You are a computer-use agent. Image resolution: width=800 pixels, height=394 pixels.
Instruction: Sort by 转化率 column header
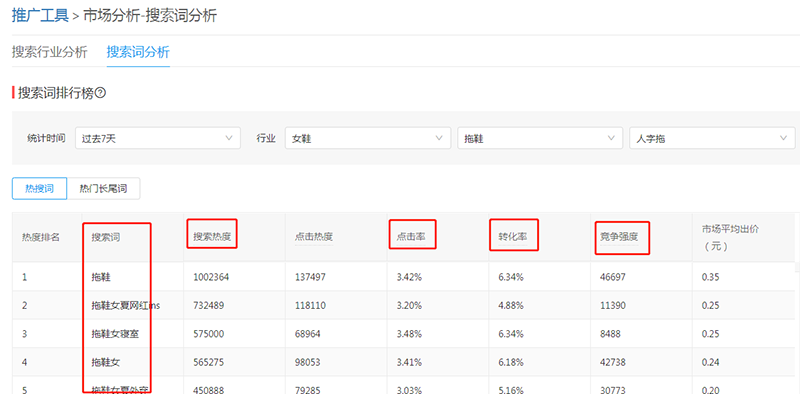tap(513, 237)
